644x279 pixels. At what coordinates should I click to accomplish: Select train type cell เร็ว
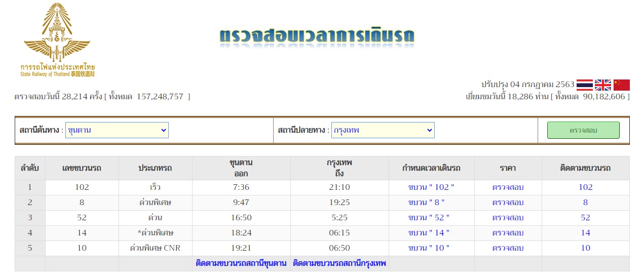point(155,187)
